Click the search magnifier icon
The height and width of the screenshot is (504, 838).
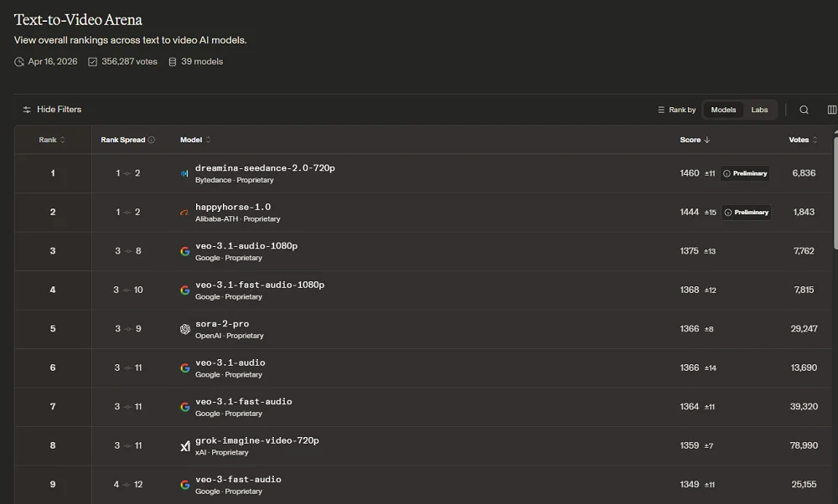point(804,110)
